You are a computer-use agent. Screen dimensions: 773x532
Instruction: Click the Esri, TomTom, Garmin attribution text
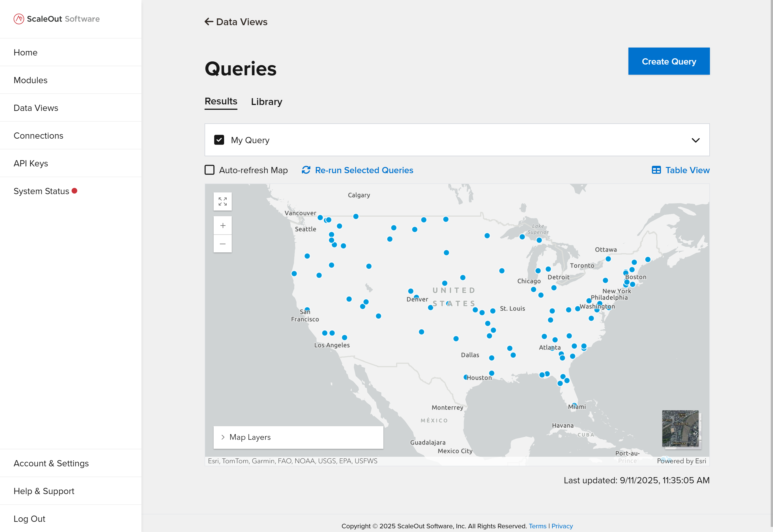[293, 461]
